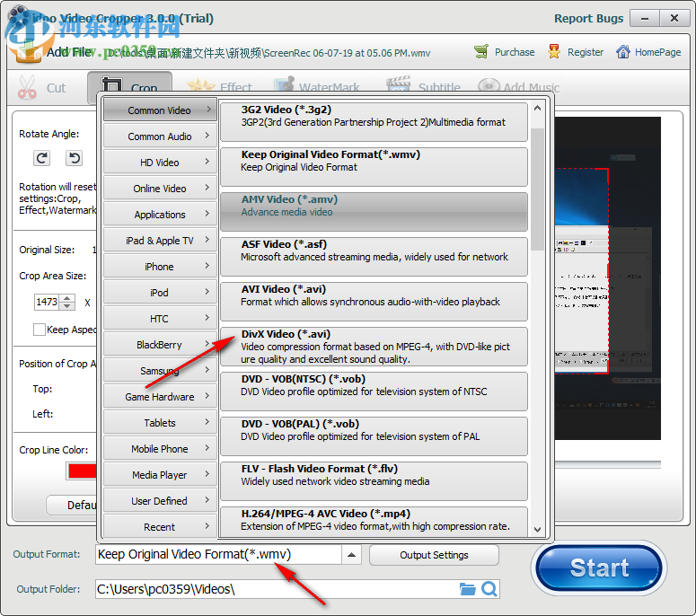Click the Output Folder path field
The width and height of the screenshot is (696, 616).
point(277,589)
